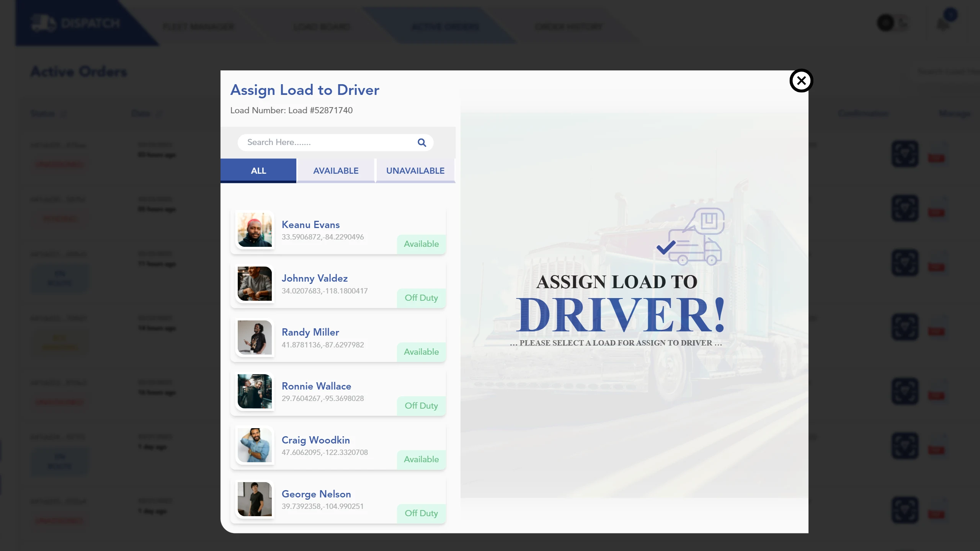Image resolution: width=980 pixels, height=551 pixels.
Task: Click coordinates 41.8781136,-87.6297982
Action: (x=323, y=345)
